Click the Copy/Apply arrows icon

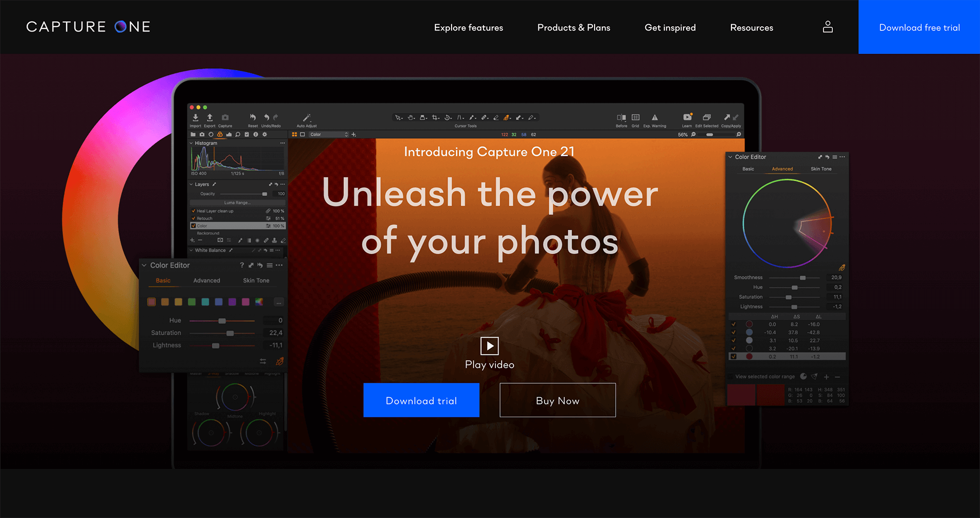pyautogui.click(x=731, y=118)
